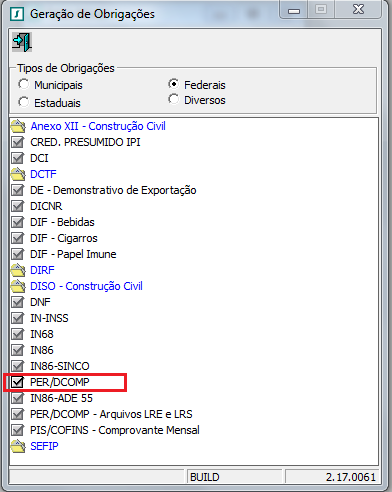Toggle the DNF checkbox
Image resolution: width=392 pixels, height=492 pixels.
17,302
